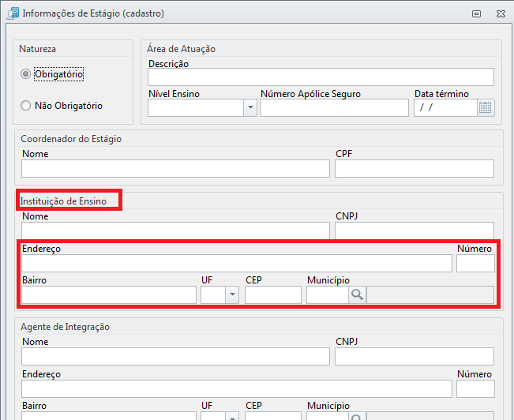Click the restore window icon

tap(476, 13)
